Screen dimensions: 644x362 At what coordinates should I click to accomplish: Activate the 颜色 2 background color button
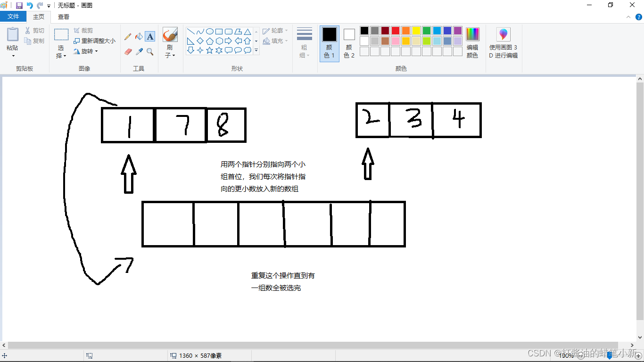click(349, 43)
